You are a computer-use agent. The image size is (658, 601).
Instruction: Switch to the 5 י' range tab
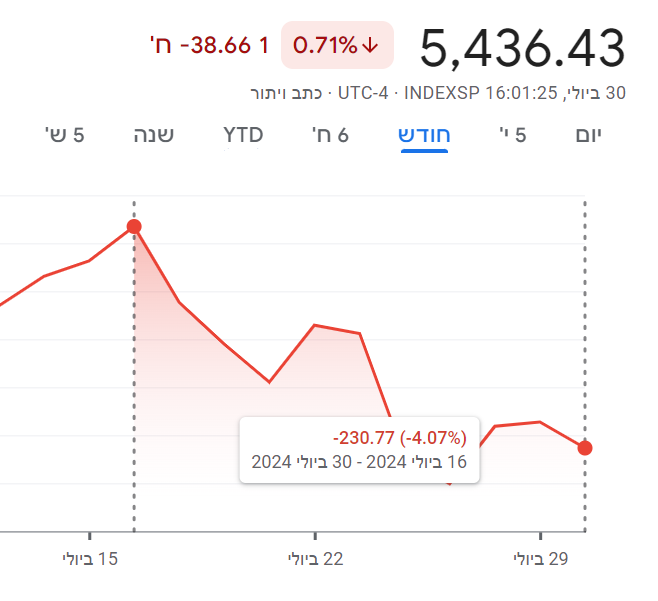click(x=513, y=135)
